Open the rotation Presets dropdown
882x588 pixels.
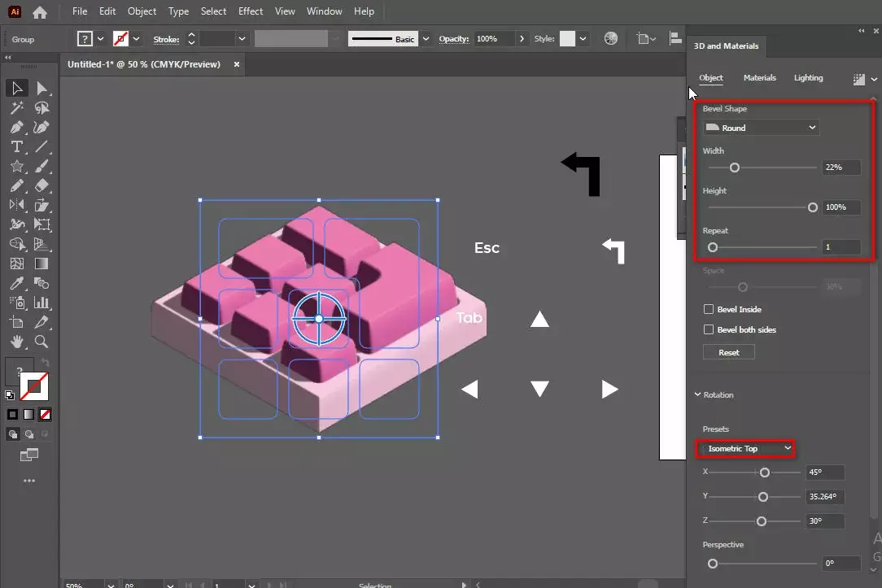pyautogui.click(x=745, y=448)
